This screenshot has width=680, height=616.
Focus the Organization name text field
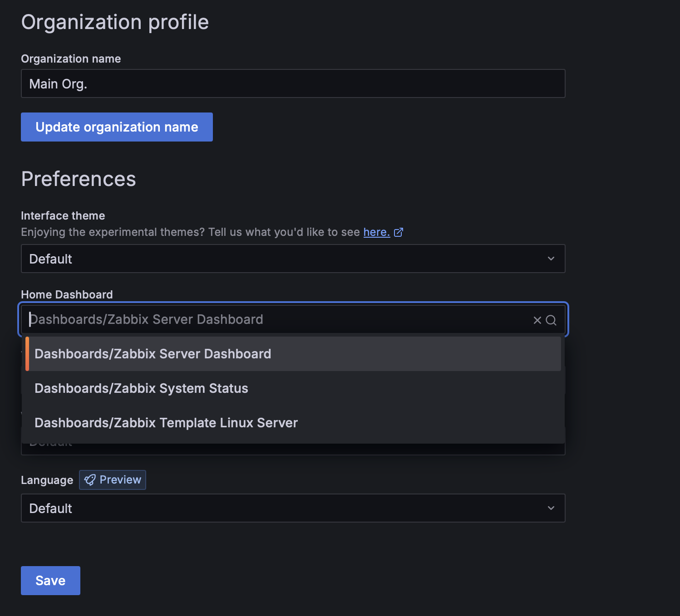[293, 84]
